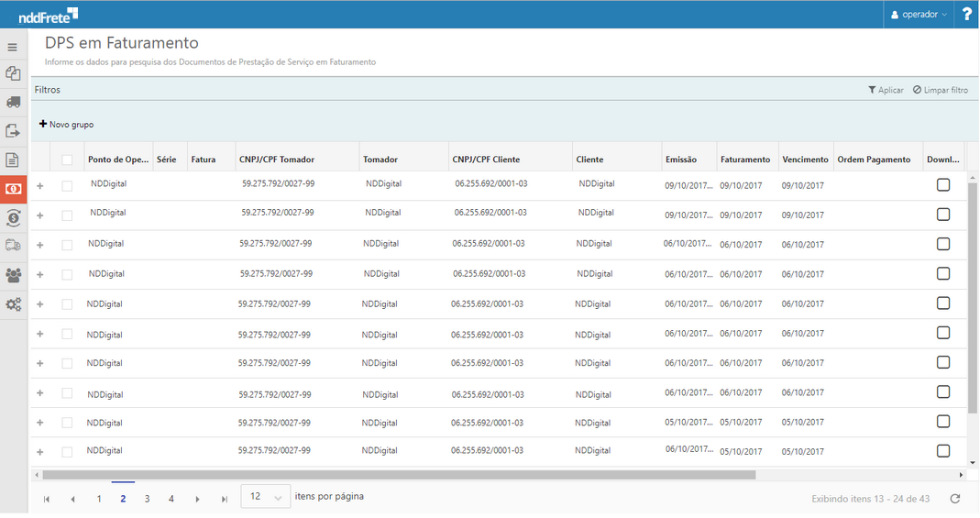
Task: Open the items per page dropdown
Action: 265,497
